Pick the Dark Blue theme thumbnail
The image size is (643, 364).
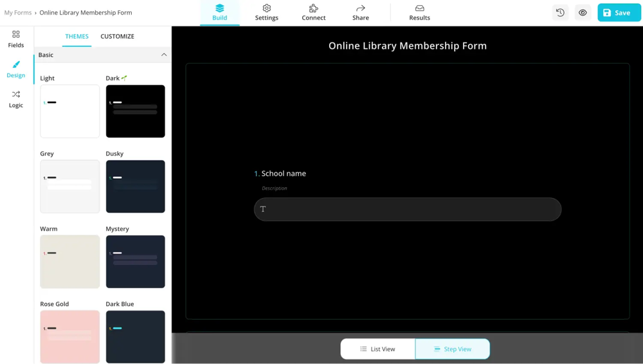[135, 336]
